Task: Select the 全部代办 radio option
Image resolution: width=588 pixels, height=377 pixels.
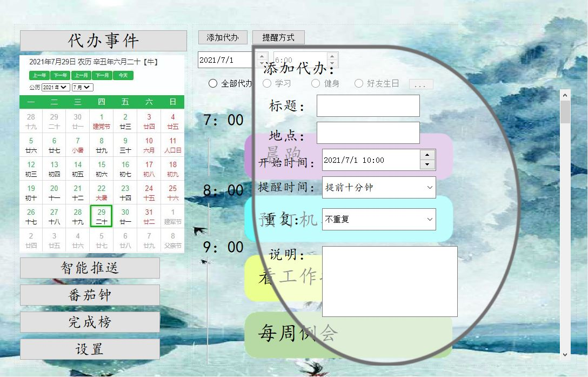Action: coord(230,83)
